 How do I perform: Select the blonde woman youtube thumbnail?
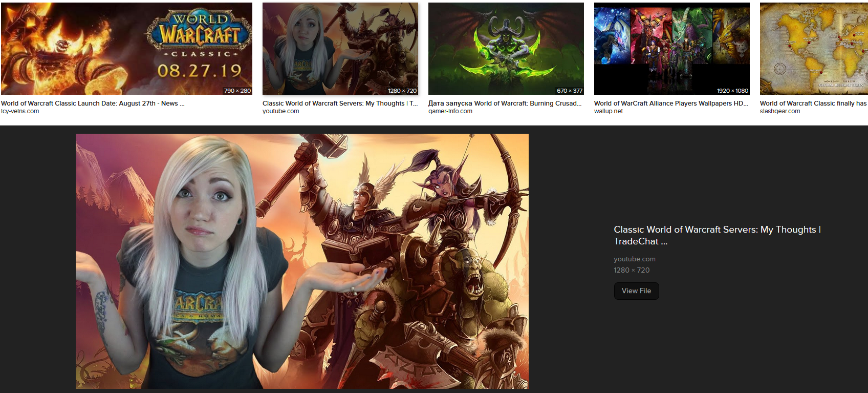click(x=340, y=49)
